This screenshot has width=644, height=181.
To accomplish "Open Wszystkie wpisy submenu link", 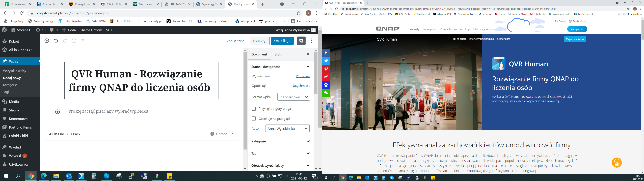I will 14,71.
